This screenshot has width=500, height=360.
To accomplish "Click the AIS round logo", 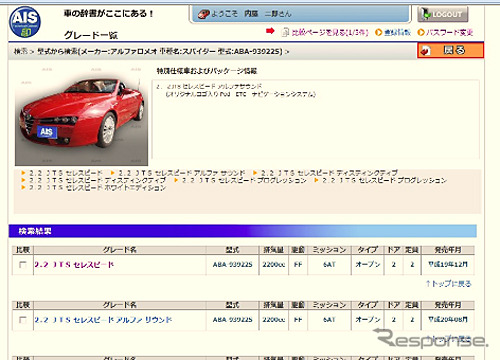I will coord(25,22).
